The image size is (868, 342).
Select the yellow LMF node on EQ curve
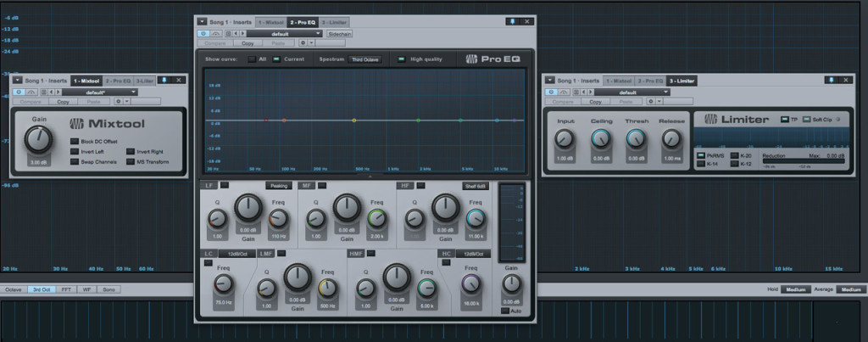(354, 121)
